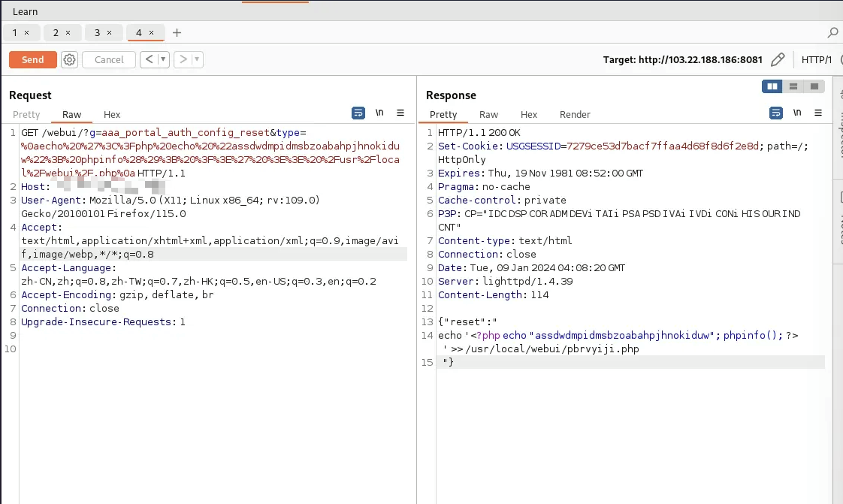Switch Request view to Raw
This screenshot has width=843, height=504.
coord(71,114)
